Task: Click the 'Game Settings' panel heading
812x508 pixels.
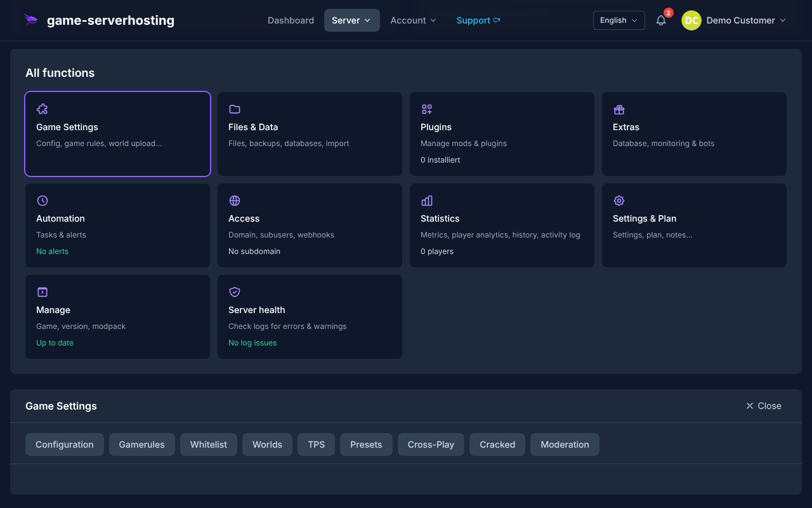Action: pos(61,406)
